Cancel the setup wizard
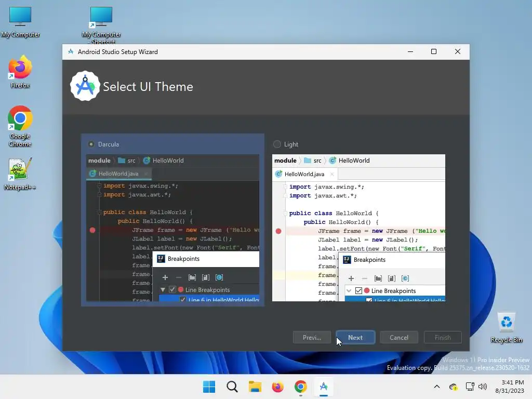 point(399,338)
